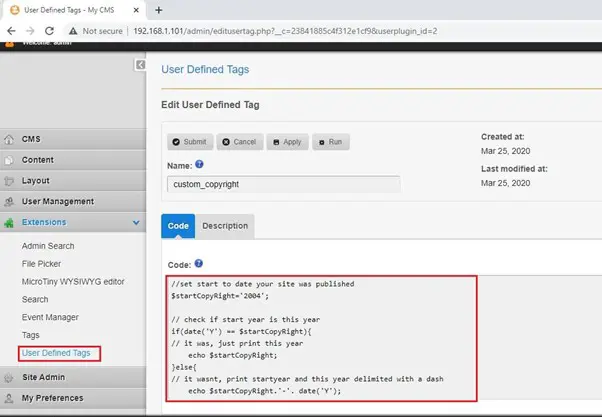Click the help icon next to Name

click(199, 165)
